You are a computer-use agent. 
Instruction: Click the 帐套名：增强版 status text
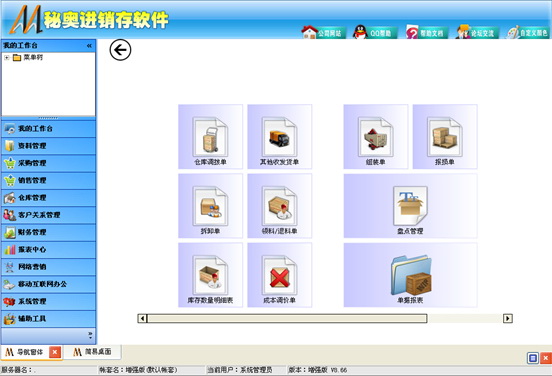138,370
